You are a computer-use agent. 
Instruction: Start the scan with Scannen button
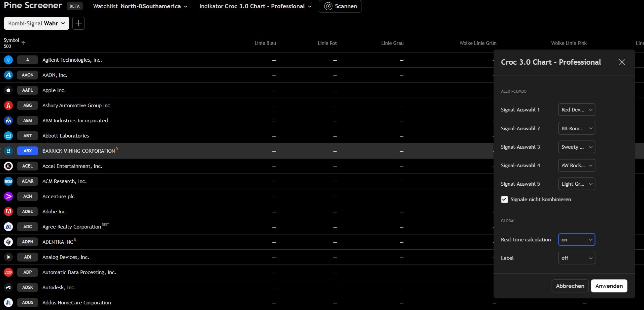340,6
